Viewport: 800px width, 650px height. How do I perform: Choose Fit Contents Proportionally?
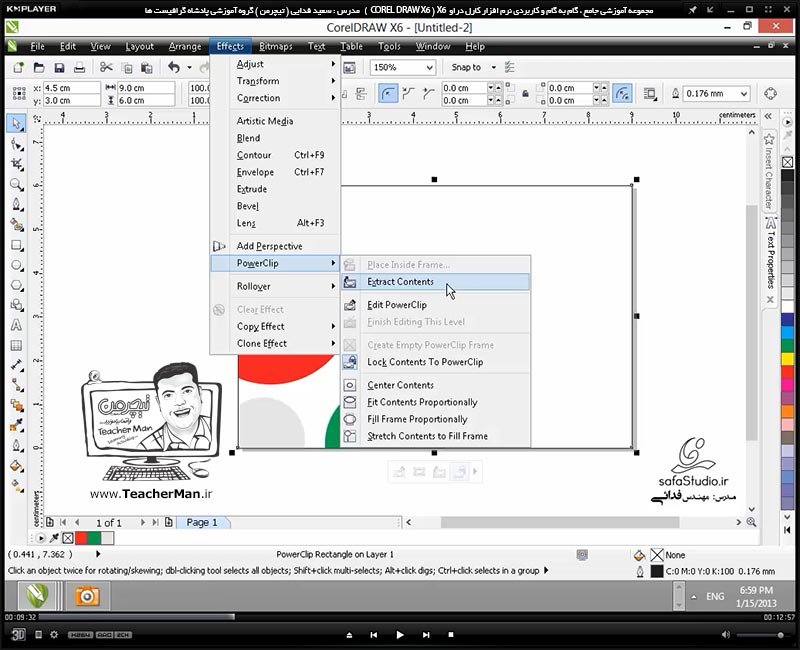point(436,403)
